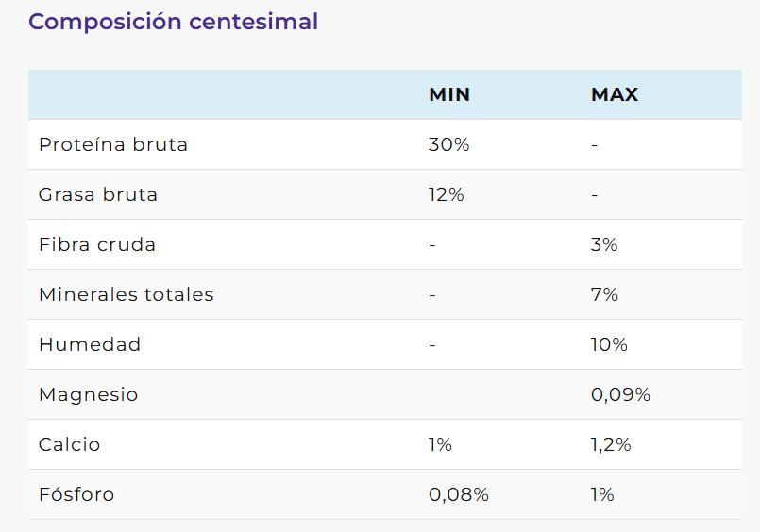Click the MAX column header
This screenshot has width=760, height=532.
(615, 94)
